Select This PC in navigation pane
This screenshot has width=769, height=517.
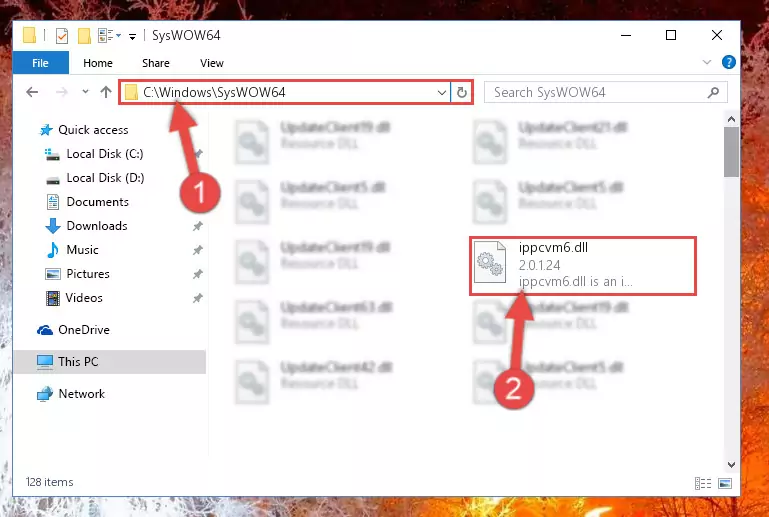coord(78,362)
